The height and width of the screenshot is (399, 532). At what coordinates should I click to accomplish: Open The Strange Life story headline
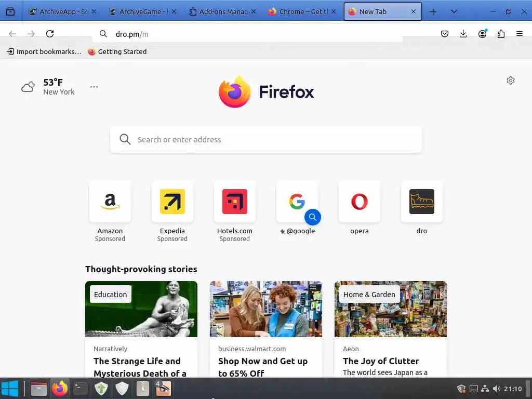(140, 367)
